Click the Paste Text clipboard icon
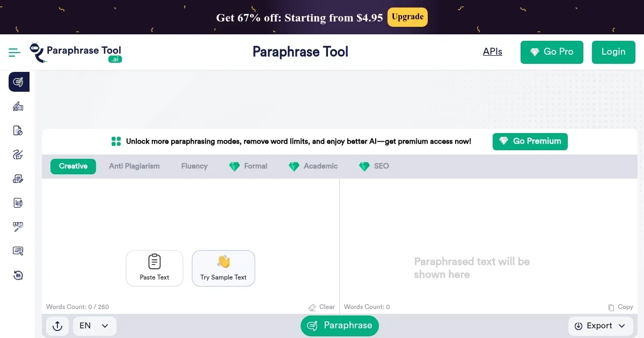The width and height of the screenshot is (644, 338). 155,262
